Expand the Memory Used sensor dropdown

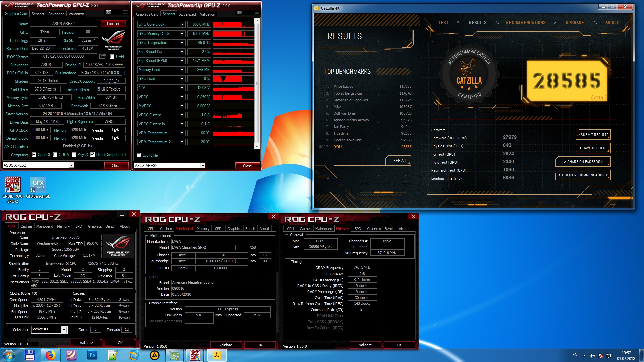182,70
